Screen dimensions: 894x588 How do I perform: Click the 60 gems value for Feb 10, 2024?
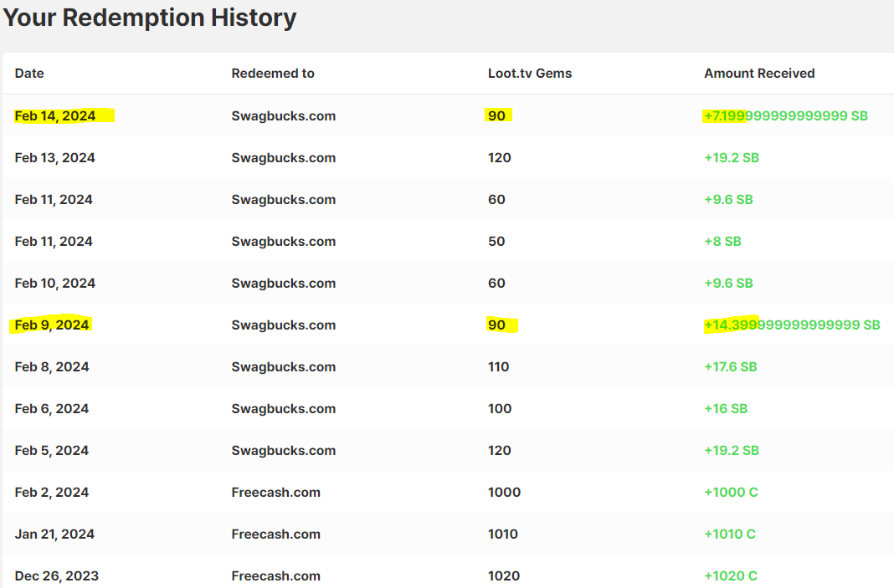click(496, 284)
